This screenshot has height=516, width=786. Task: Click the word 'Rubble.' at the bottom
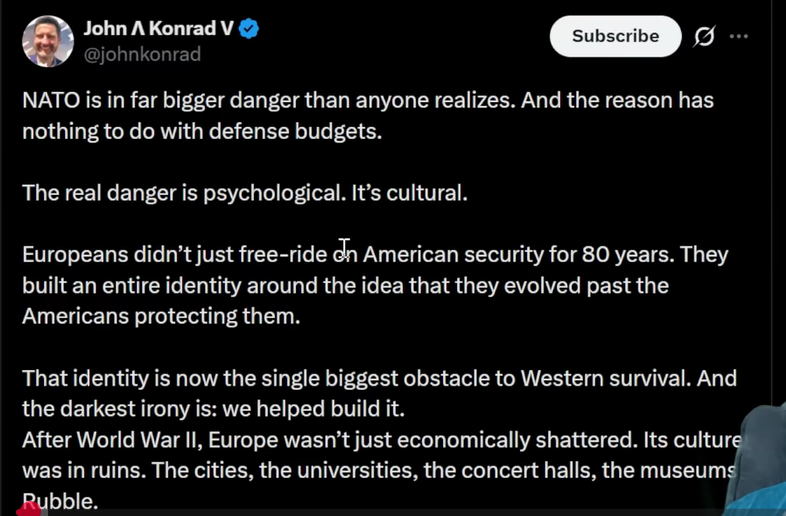(x=60, y=501)
